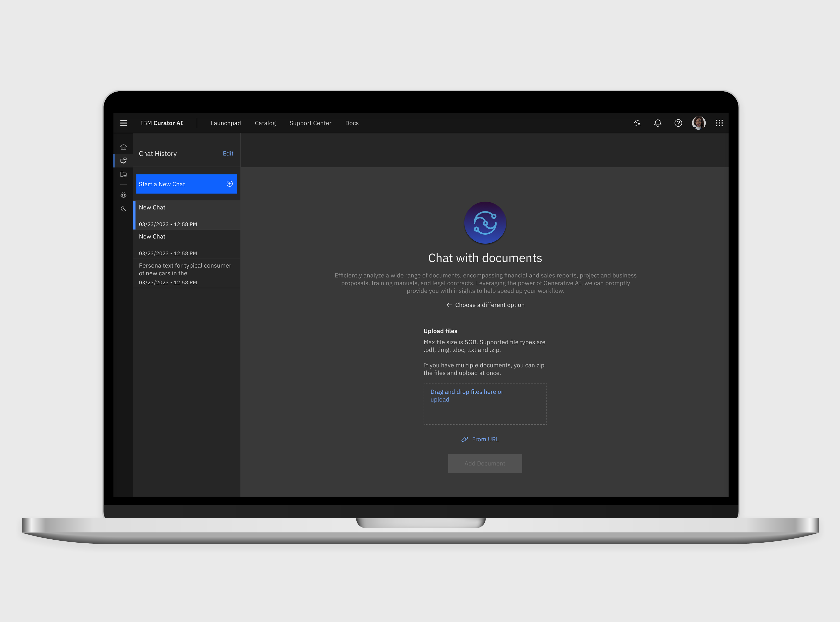
Task: Click the Start a New Chat button
Action: (186, 184)
